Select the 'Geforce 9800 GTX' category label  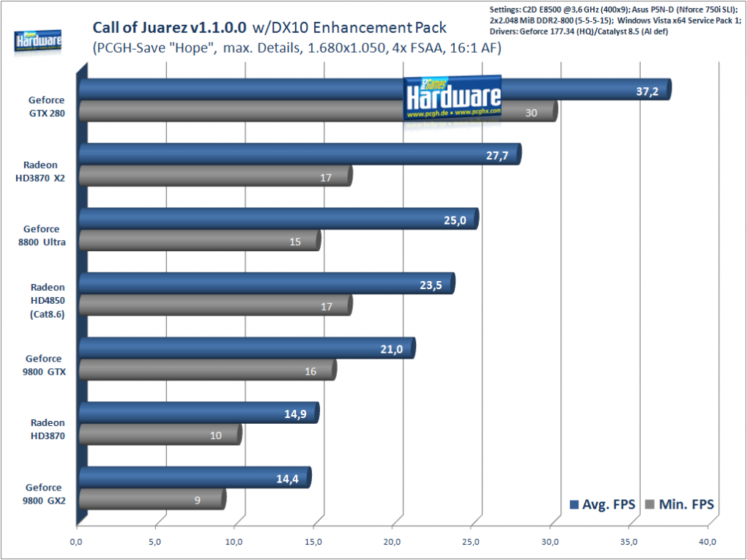pyautogui.click(x=44, y=365)
